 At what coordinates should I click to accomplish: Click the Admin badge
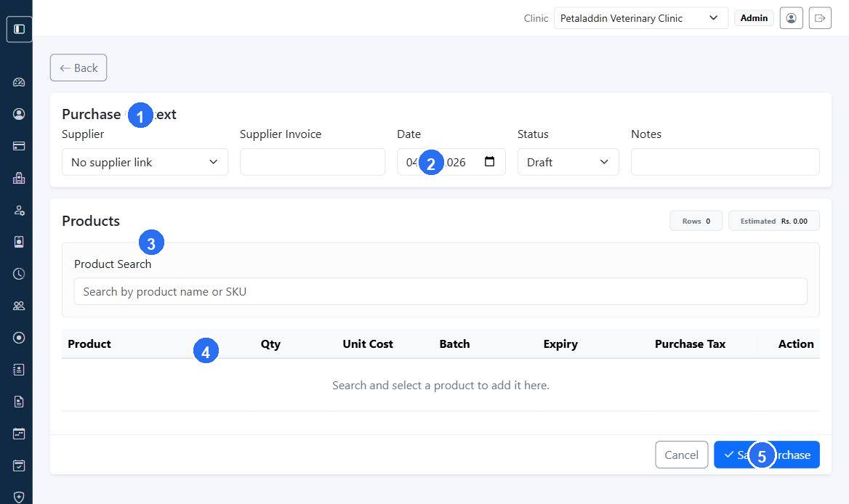[x=754, y=18]
